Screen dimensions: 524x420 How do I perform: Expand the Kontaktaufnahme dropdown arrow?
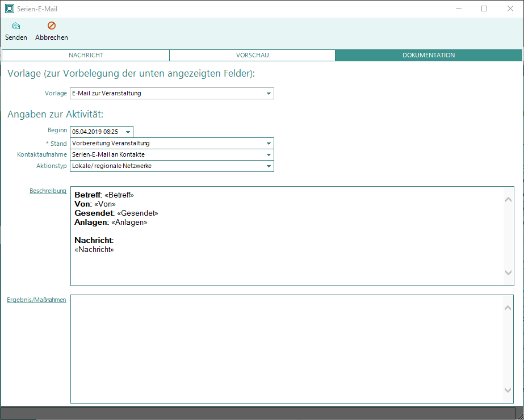[269, 155]
